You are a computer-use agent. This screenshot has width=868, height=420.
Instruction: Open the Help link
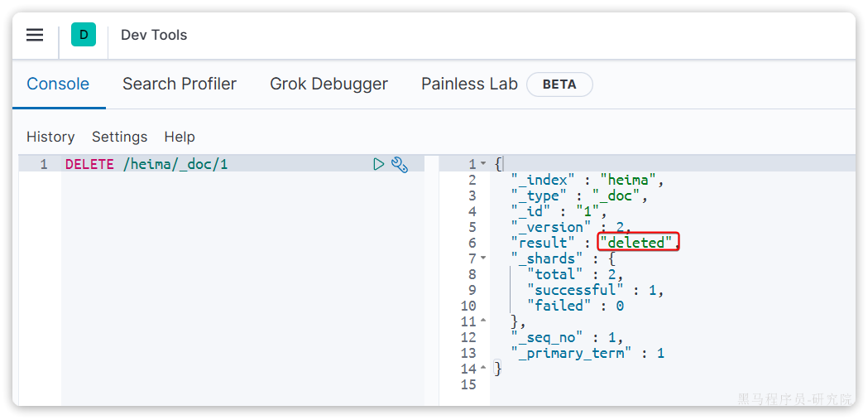tap(180, 137)
